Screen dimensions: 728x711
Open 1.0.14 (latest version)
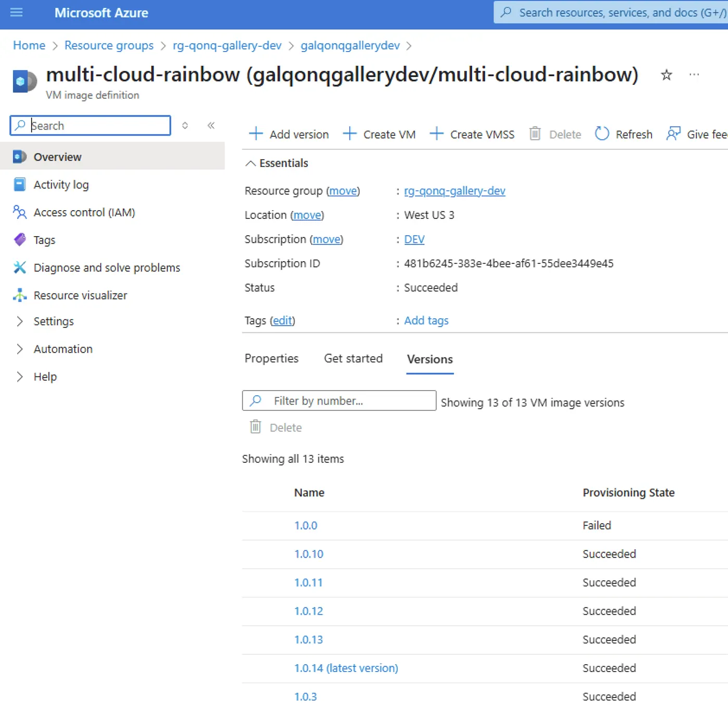coord(346,668)
